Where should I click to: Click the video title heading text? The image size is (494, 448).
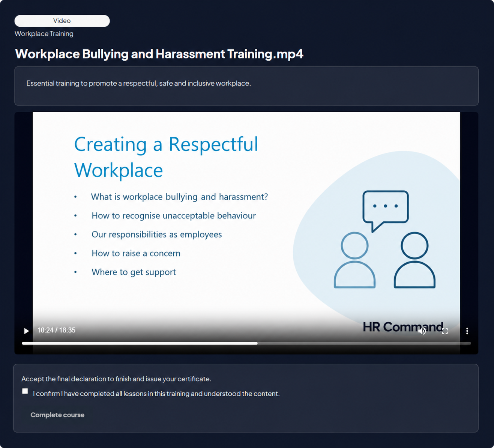pos(159,54)
